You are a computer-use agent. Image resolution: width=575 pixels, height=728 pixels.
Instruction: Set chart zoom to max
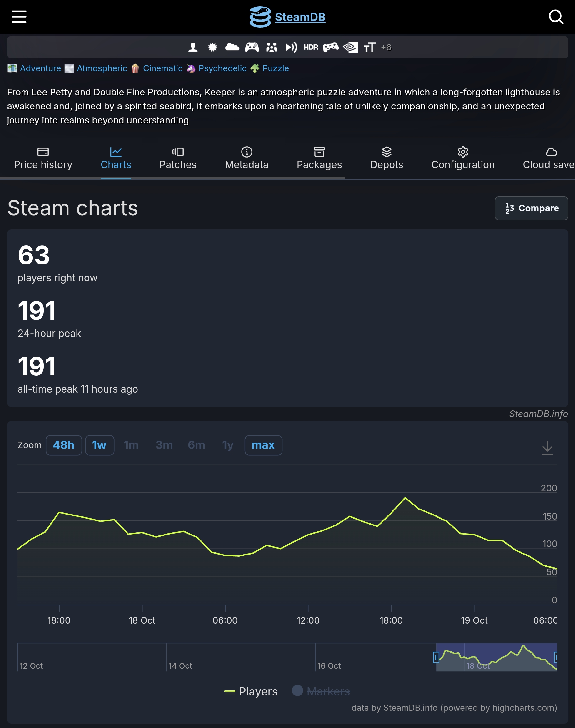pyautogui.click(x=263, y=445)
